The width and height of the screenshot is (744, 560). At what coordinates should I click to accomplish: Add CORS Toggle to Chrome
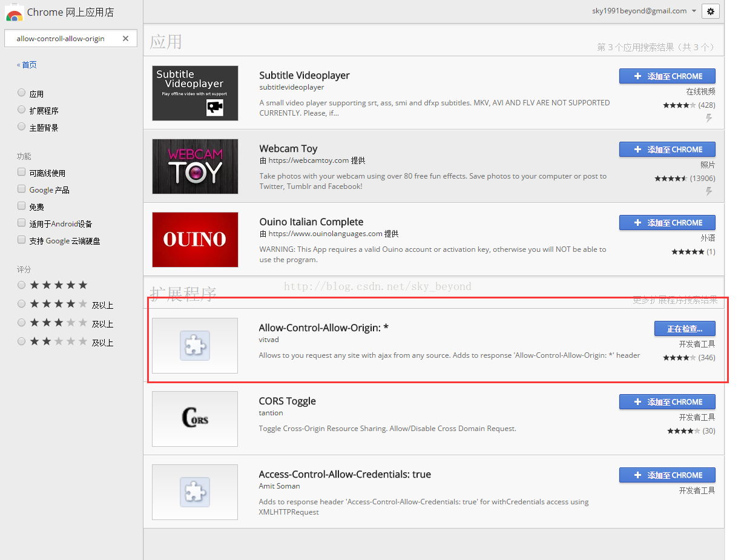667,402
